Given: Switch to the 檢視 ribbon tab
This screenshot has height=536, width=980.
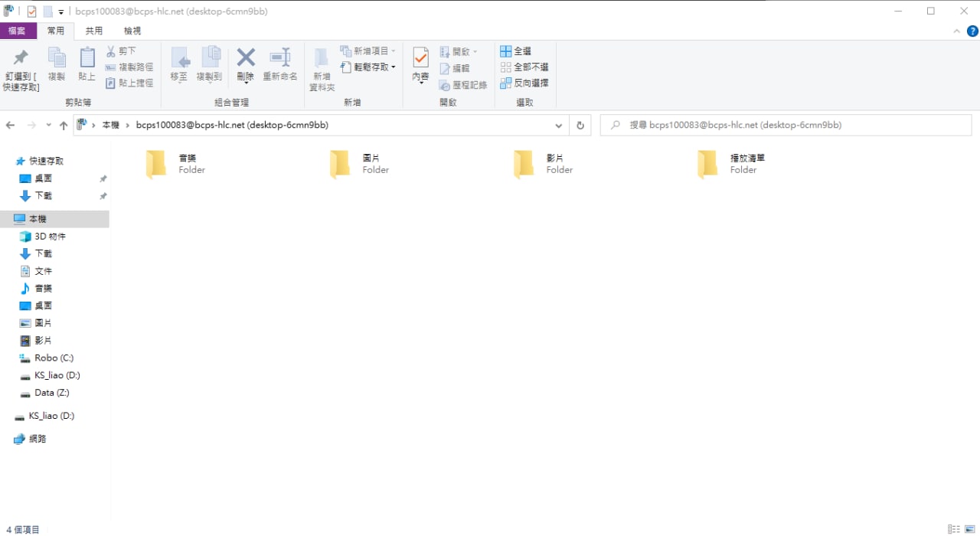Looking at the screenshot, I should [132, 31].
